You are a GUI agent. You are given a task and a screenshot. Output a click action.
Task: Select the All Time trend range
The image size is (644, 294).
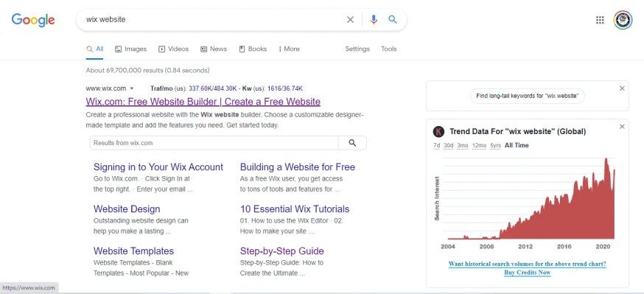[x=517, y=145]
